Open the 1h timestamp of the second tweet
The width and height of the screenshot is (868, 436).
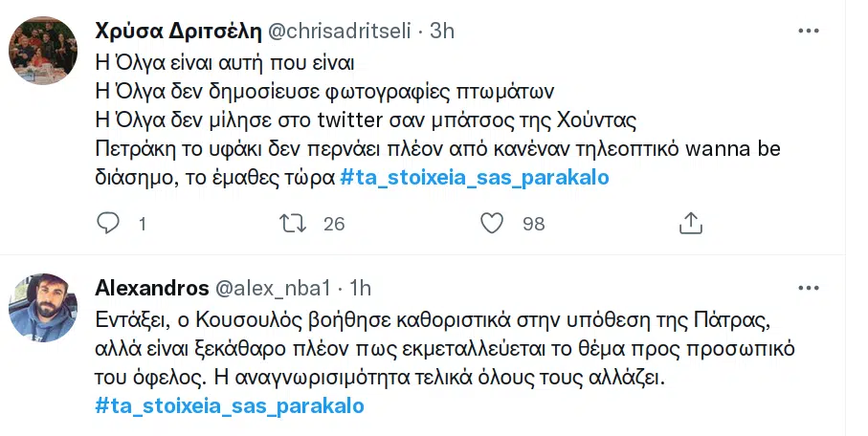point(361,288)
